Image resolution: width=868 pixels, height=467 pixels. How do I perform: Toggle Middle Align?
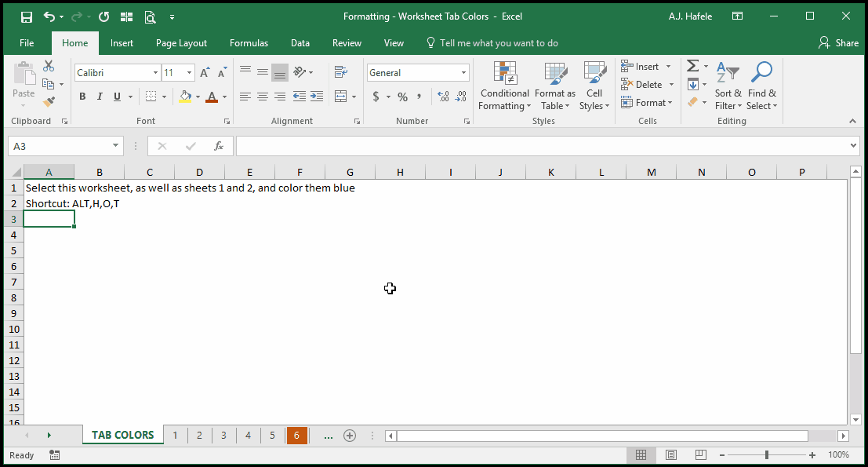(263, 72)
